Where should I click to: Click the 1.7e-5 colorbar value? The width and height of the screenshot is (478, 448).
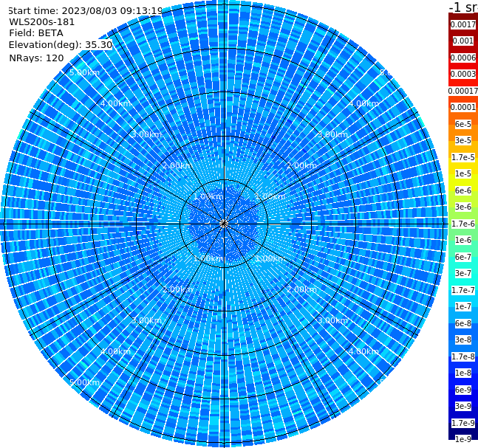click(463, 157)
